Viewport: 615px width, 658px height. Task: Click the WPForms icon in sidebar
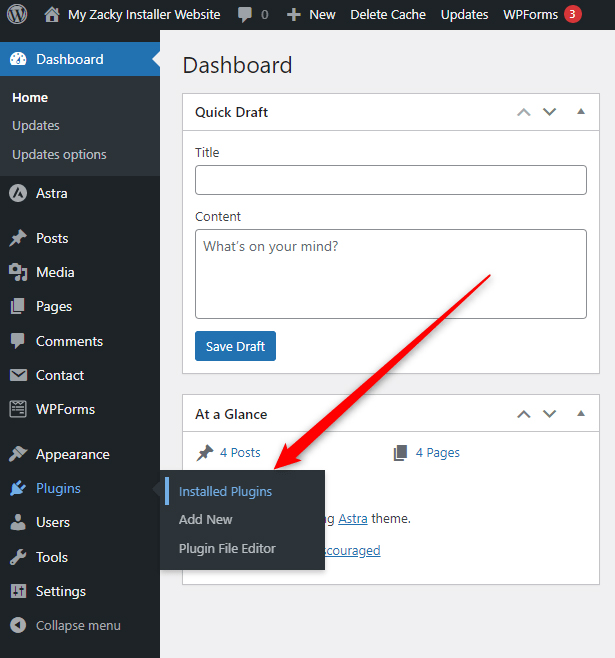point(18,409)
